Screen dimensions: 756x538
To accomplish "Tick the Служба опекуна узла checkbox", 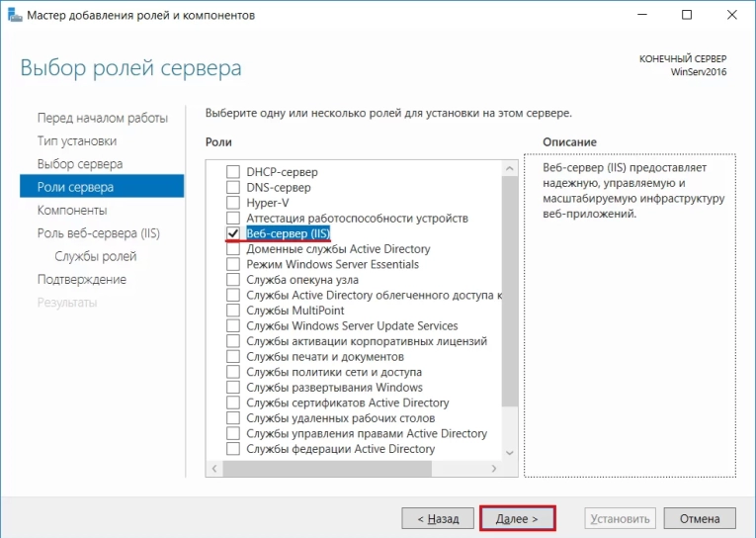I will [233, 280].
